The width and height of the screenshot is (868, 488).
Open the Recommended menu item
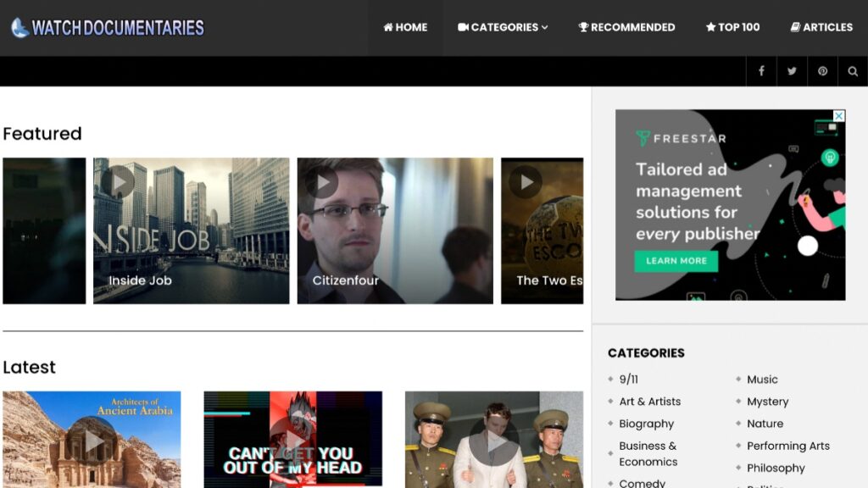(x=626, y=27)
